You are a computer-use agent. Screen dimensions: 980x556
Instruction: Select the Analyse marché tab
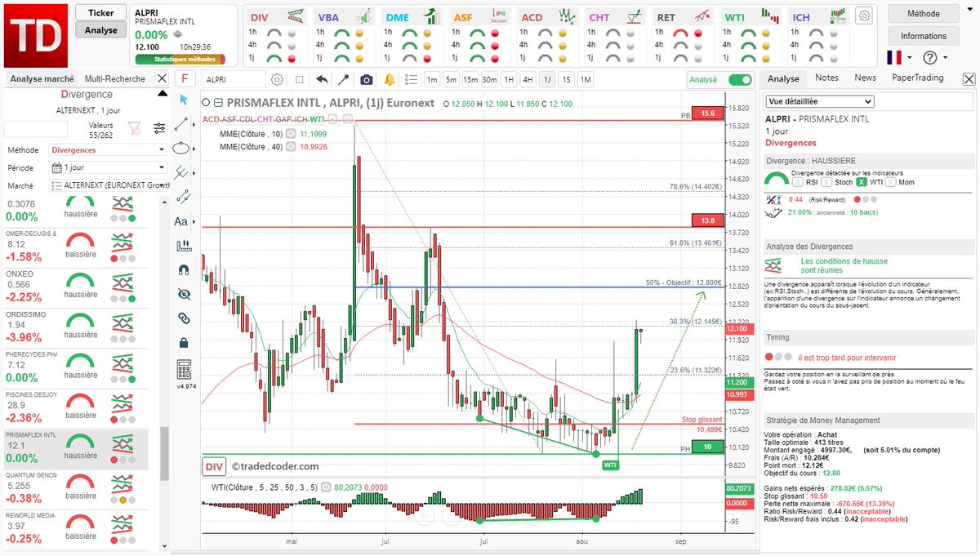click(x=41, y=79)
